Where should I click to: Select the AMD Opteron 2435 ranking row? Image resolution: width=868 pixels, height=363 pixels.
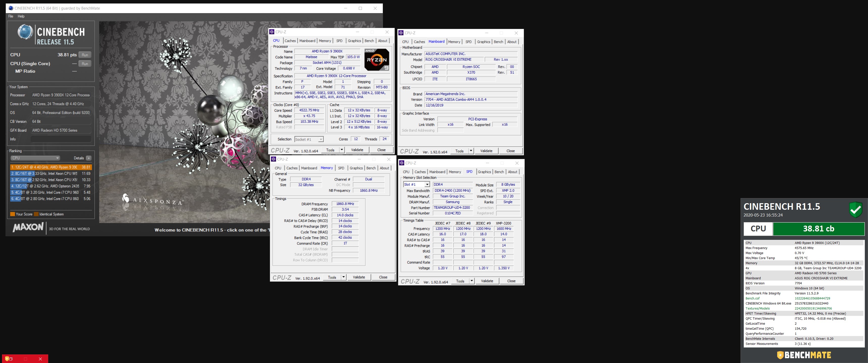(50, 186)
